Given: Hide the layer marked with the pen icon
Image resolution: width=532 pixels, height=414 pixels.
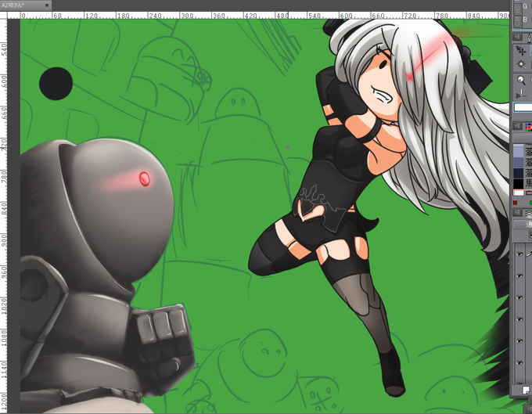Looking at the screenshot, I should pyautogui.click(x=519, y=254).
